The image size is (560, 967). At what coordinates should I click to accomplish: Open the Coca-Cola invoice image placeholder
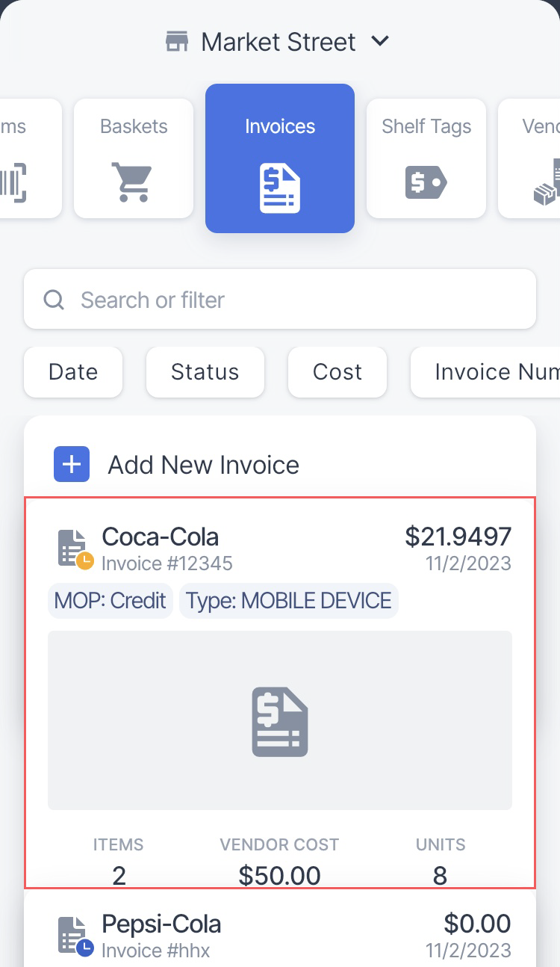(x=280, y=720)
